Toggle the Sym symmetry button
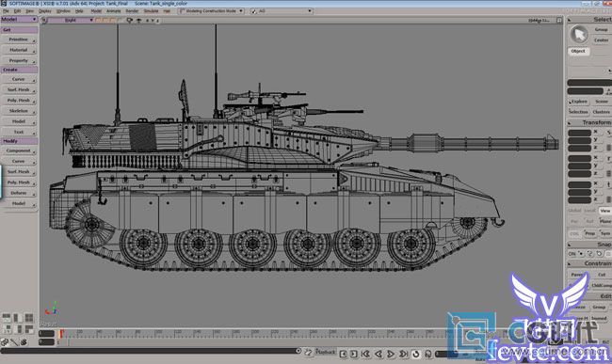 click(605, 233)
